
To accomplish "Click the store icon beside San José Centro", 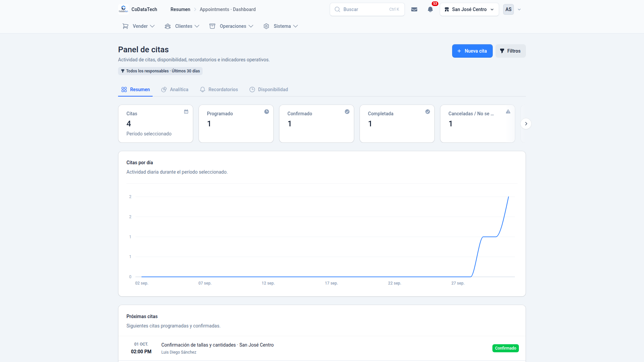I will [x=447, y=9].
